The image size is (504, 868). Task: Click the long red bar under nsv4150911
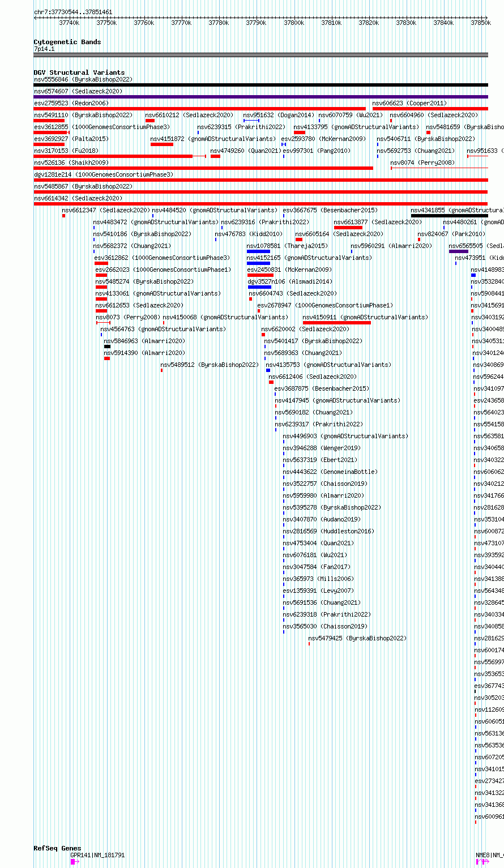pos(337,323)
